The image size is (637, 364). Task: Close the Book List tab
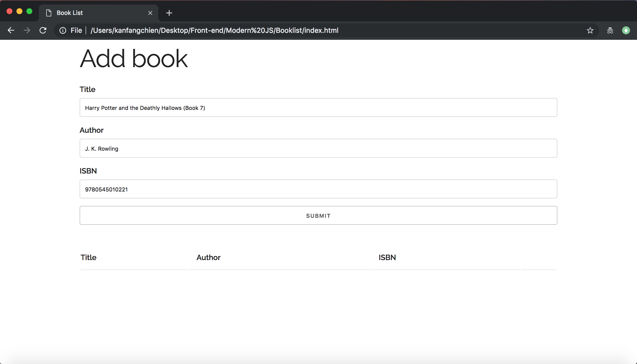150,13
